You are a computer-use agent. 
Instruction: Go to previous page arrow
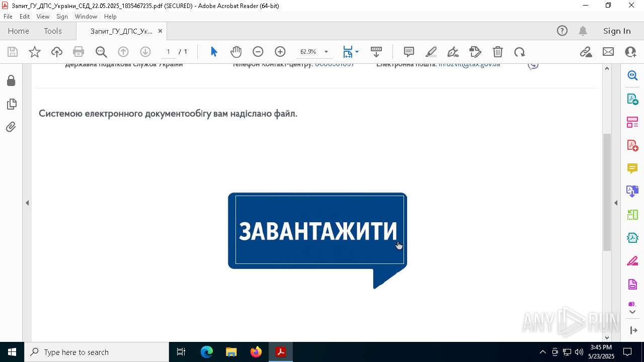tap(123, 52)
